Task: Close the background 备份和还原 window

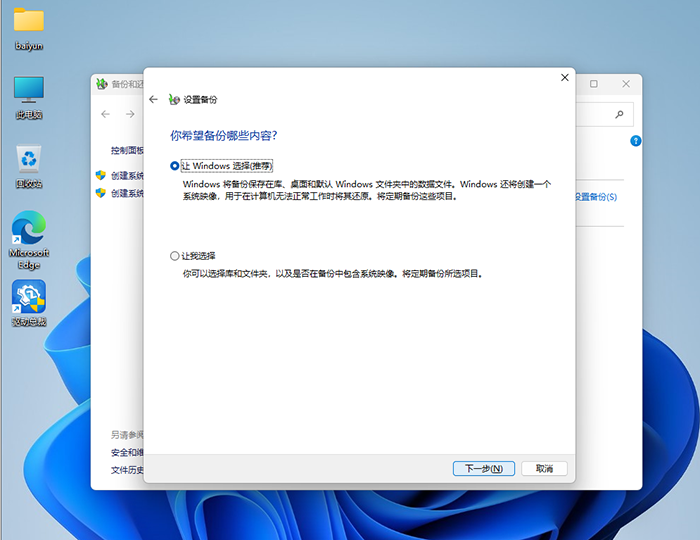Action: tap(626, 84)
